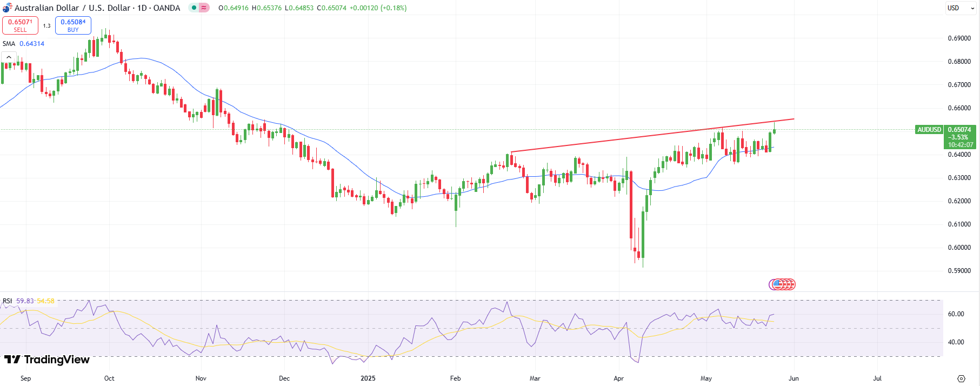
Task: Click the current price label 0.65074
Action: pyautogui.click(x=959, y=130)
